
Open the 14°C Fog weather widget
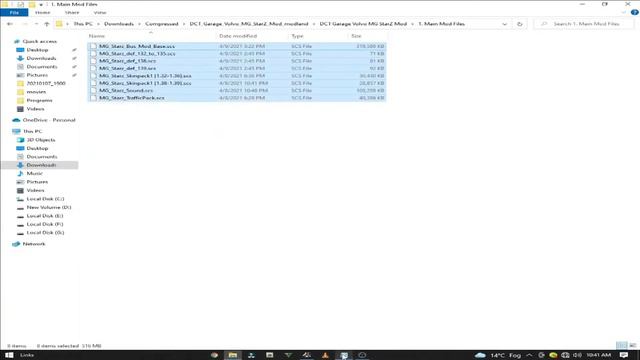click(499, 355)
